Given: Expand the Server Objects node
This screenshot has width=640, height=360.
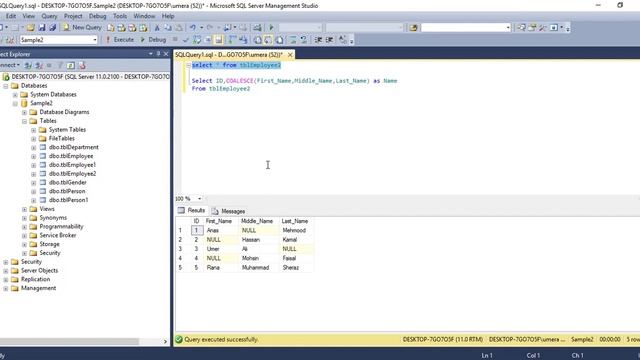Looking at the screenshot, I should (x=6, y=271).
